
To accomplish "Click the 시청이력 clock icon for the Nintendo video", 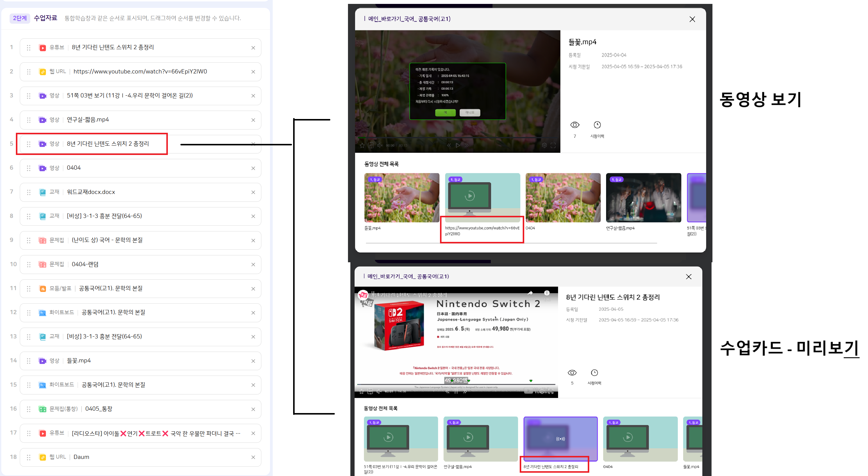I will 594,373.
